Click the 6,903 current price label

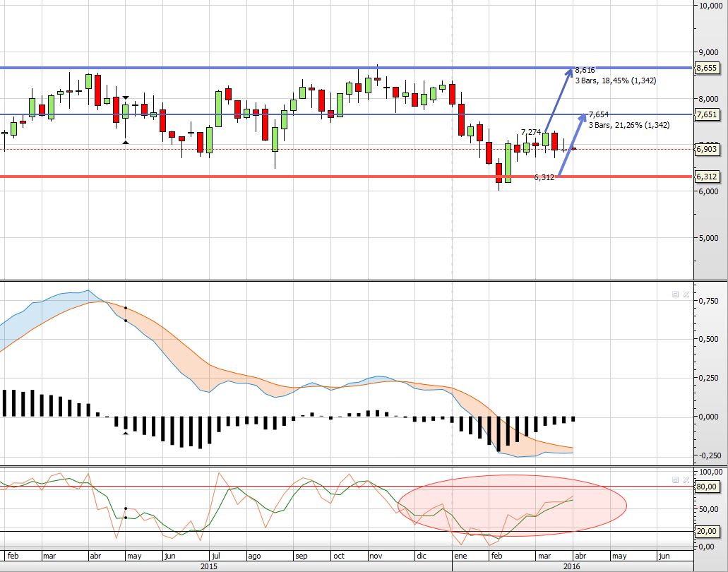pyautogui.click(x=707, y=149)
